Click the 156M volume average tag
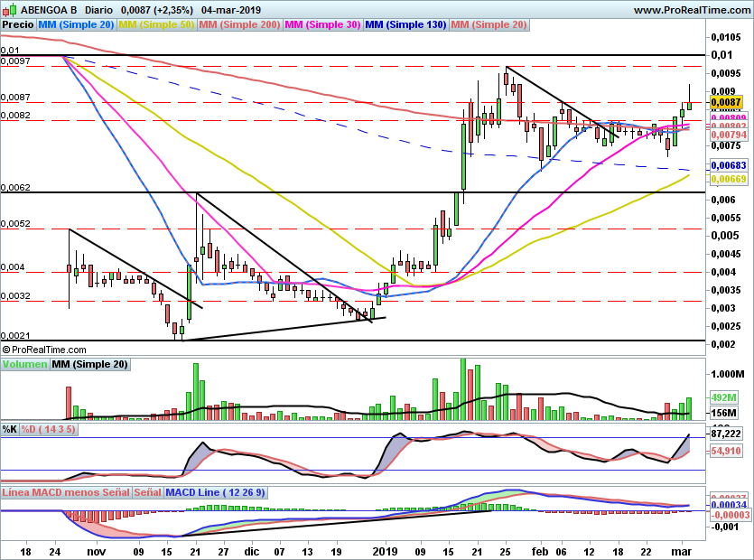This screenshot has height=560, width=754. click(724, 413)
